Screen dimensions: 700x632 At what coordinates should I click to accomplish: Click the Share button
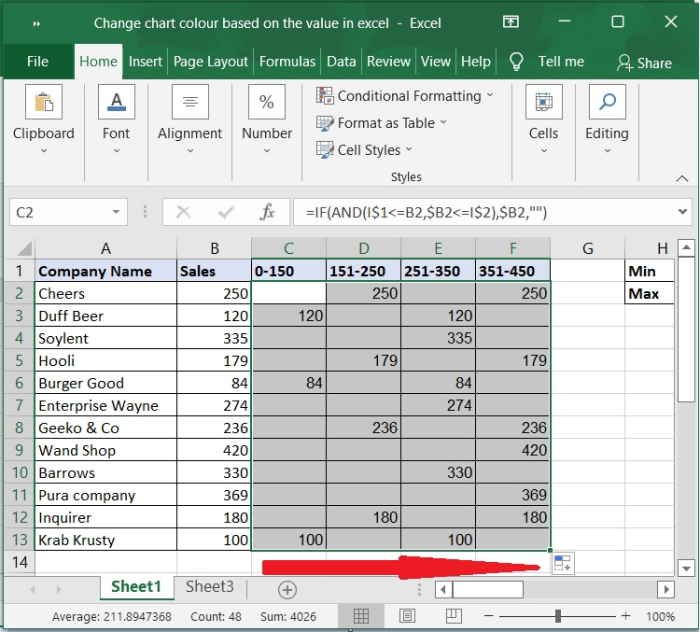(x=644, y=62)
